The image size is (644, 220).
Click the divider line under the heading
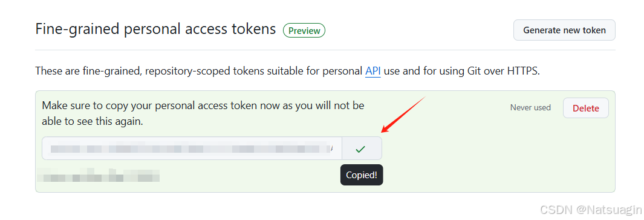[325, 50]
